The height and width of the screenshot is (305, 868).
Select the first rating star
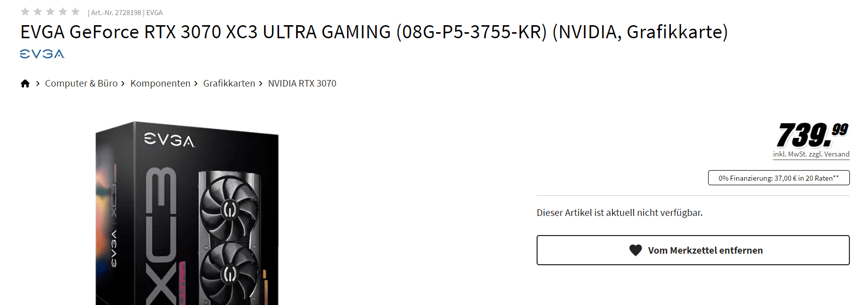tap(25, 12)
